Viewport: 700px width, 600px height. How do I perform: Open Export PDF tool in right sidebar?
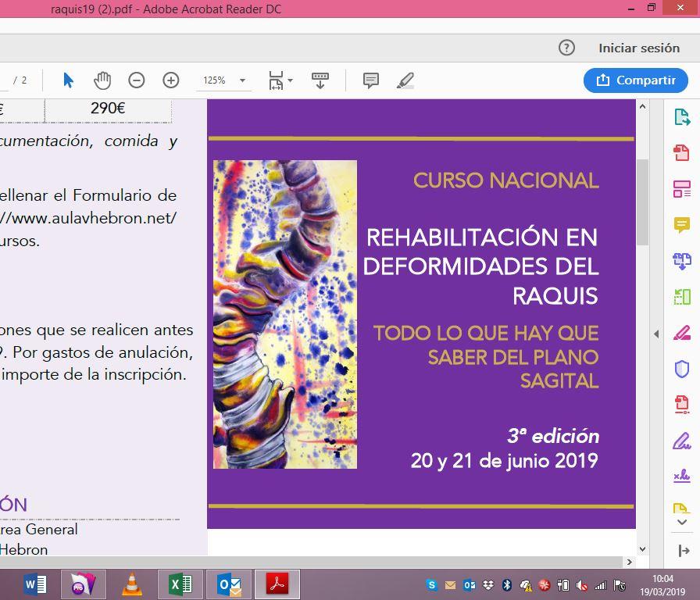[x=681, y=117]
